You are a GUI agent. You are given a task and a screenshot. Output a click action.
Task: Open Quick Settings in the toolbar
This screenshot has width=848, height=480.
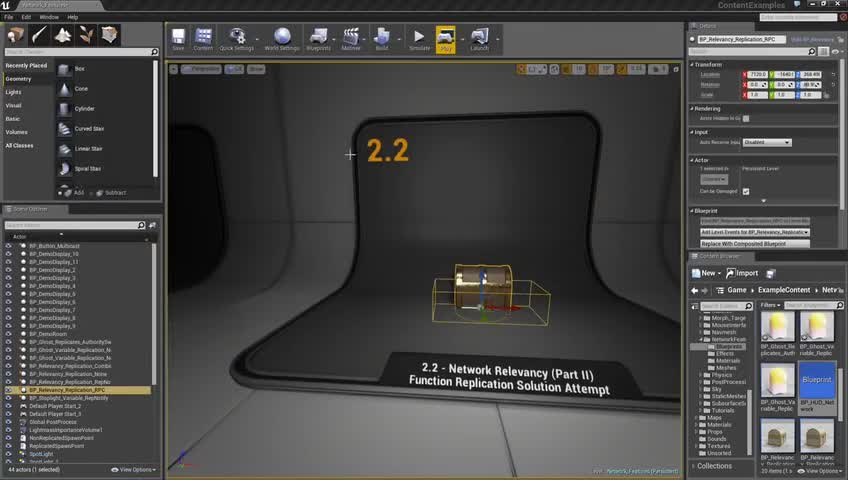[x=236, y=39]
